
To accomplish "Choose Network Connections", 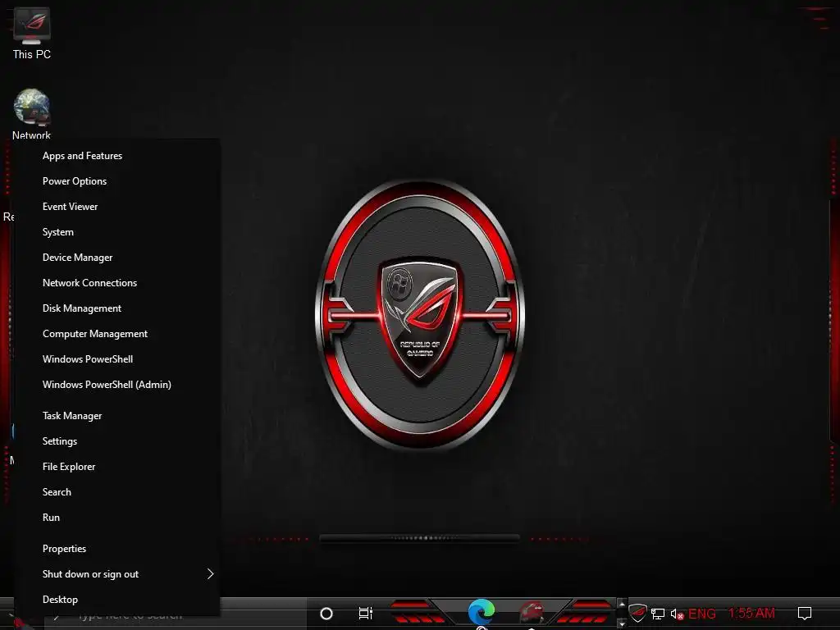I will point(117,283).
